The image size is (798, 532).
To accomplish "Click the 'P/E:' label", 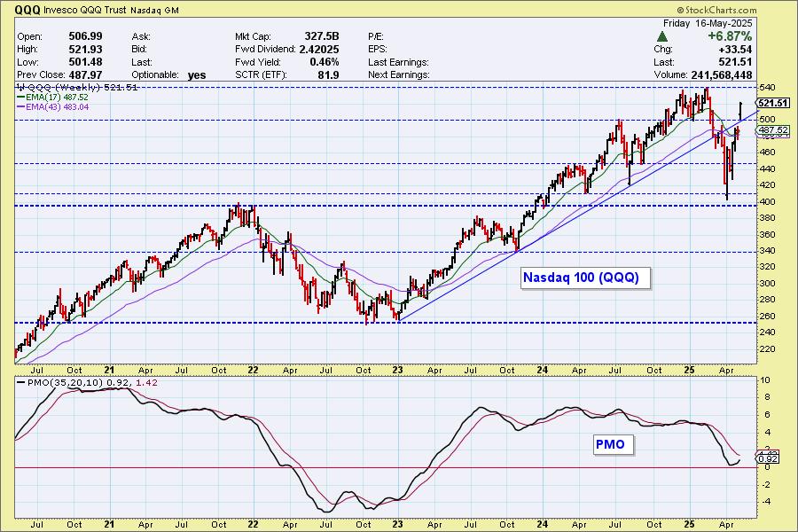I will coord(376,36).
